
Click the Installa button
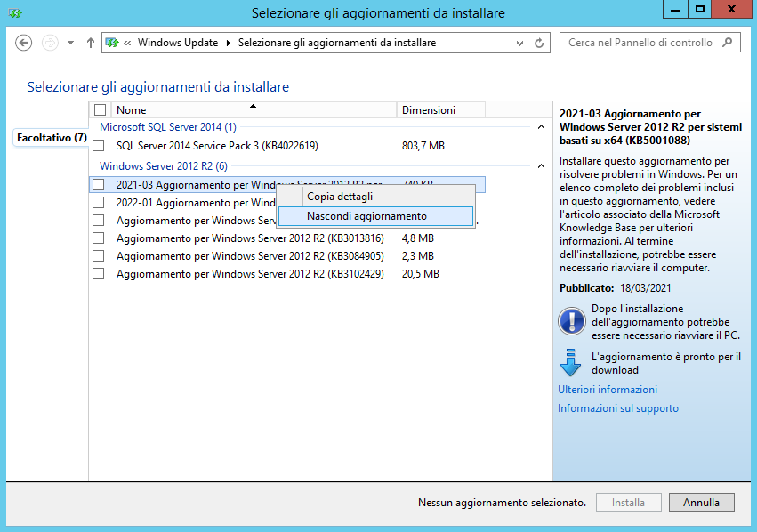[x=629, y=503]
